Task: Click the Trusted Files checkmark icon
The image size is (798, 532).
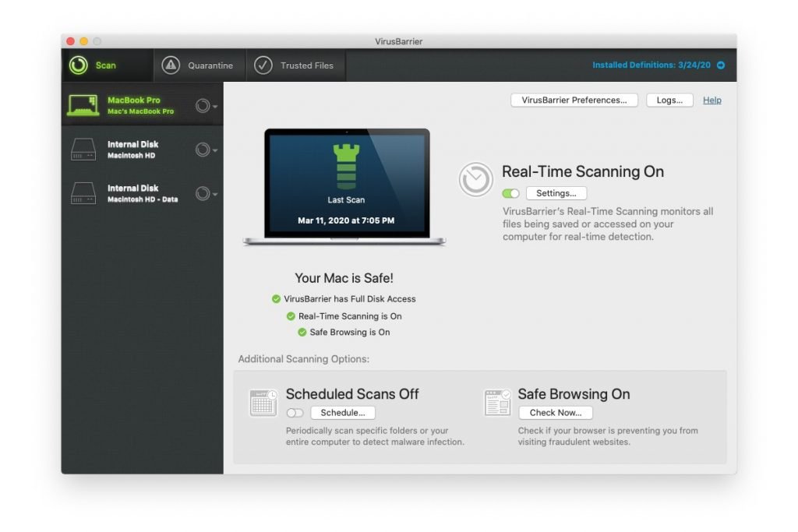Action: [x=263, y=65]
